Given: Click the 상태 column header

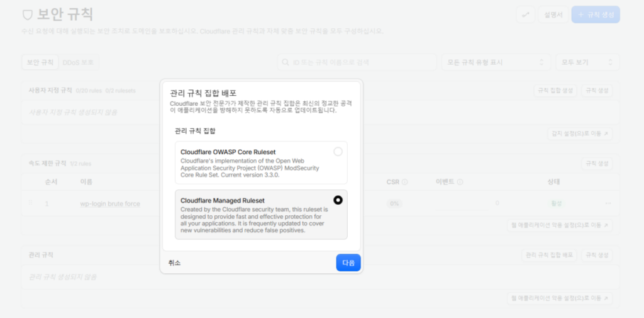Looking at the screenshot, I should coord(553,182).
